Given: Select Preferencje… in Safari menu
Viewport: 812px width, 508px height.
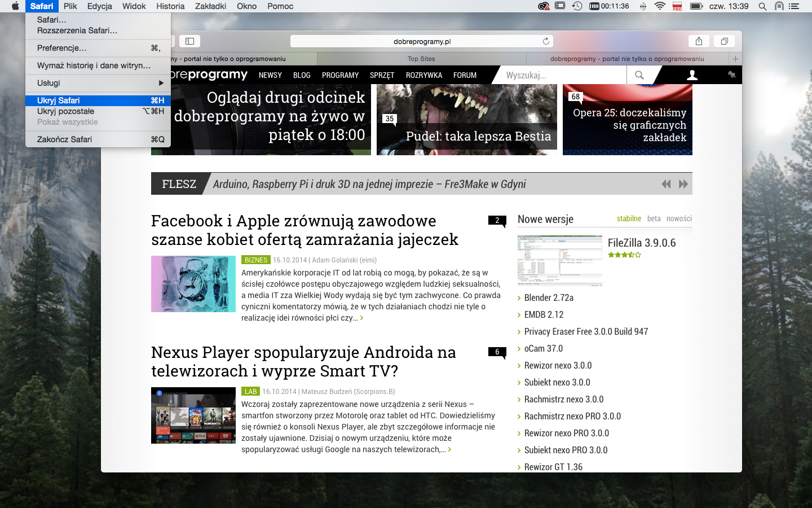Looking at the screenshot, I should [x=98, y=48].
